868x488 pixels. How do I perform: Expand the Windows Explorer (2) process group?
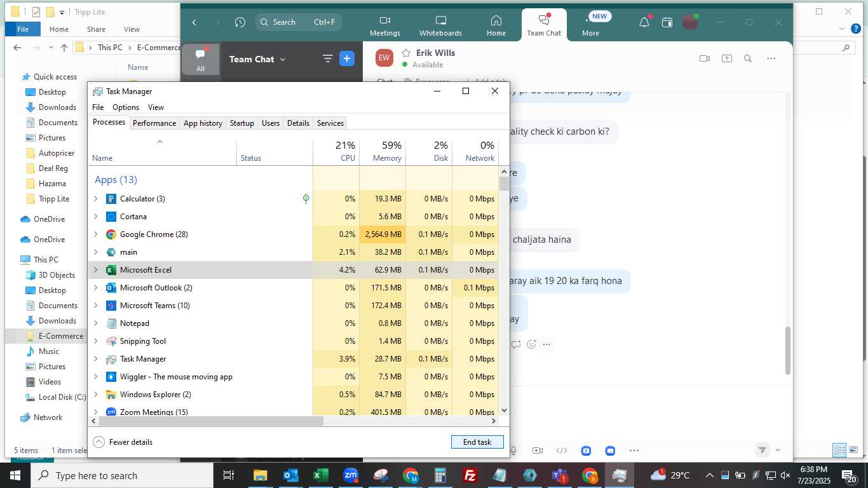[96, 395]
